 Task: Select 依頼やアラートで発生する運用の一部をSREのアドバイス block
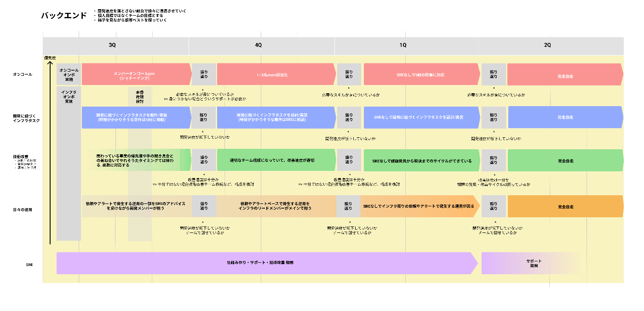coord(137,206)
